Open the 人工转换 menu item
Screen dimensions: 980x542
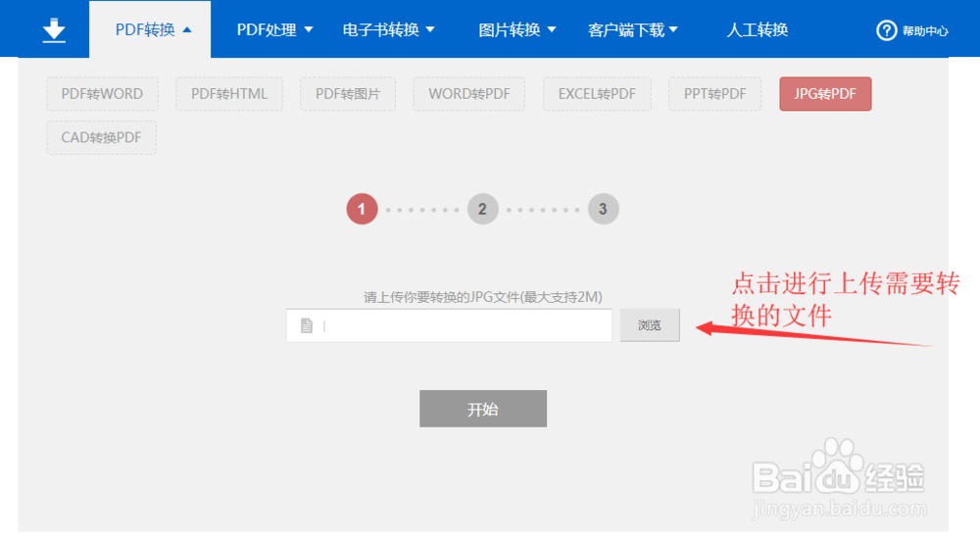(757, 29)
